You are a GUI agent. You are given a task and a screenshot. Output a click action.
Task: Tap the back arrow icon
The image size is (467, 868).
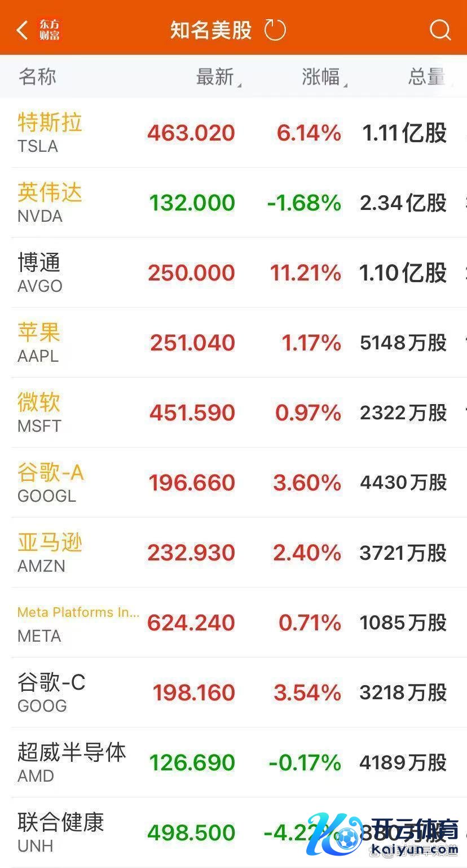pyautogui.click(x=22, y=30)
